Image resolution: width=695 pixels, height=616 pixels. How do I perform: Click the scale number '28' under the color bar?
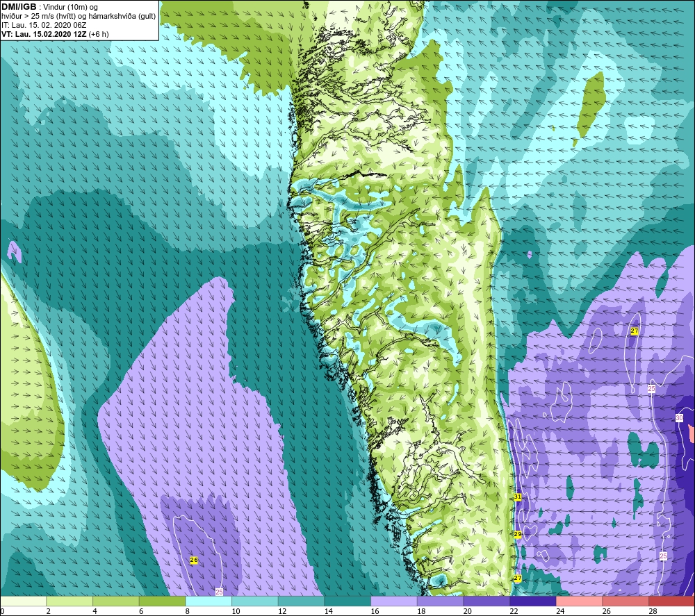[653, 611]
